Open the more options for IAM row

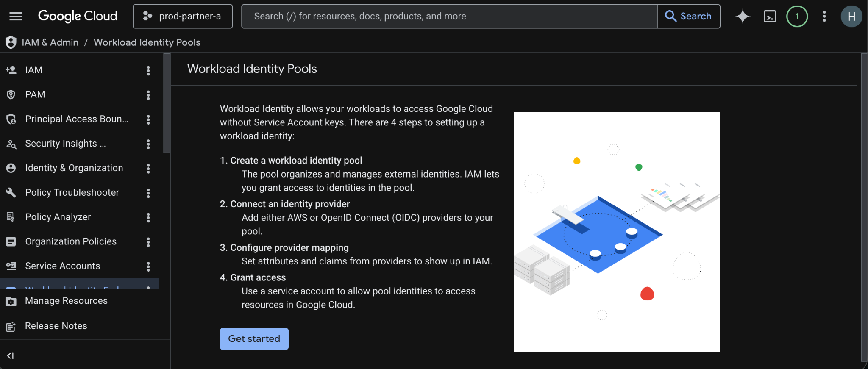(148, 70)
